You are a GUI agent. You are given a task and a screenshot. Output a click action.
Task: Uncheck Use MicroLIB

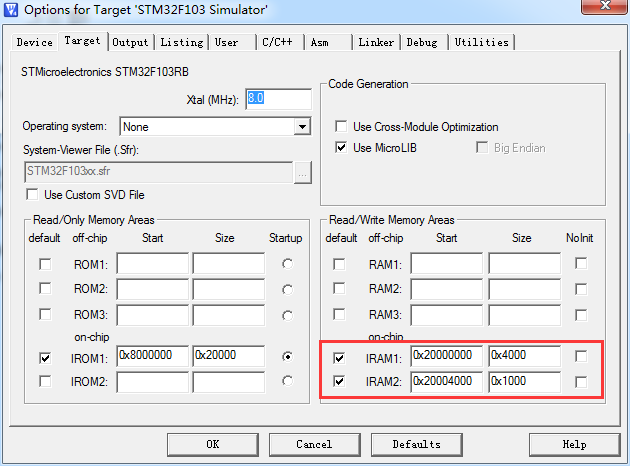(341, 147)
